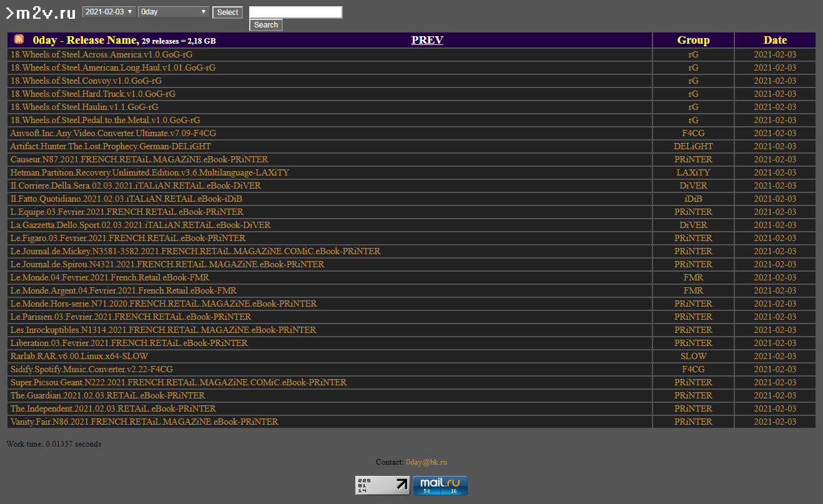Open Le.Monde.04.Fevrier.2021.French.Retail.eBook-FMR release

pos(110,277)
